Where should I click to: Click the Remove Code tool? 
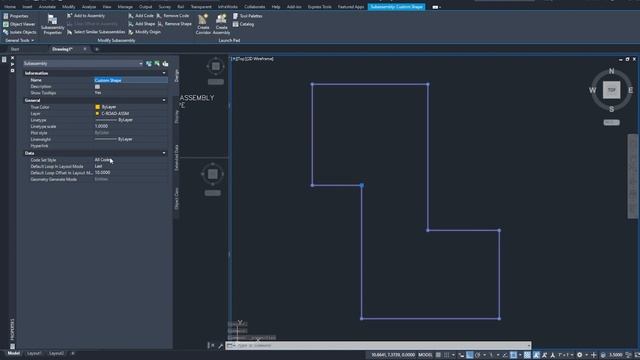[173, 16]
